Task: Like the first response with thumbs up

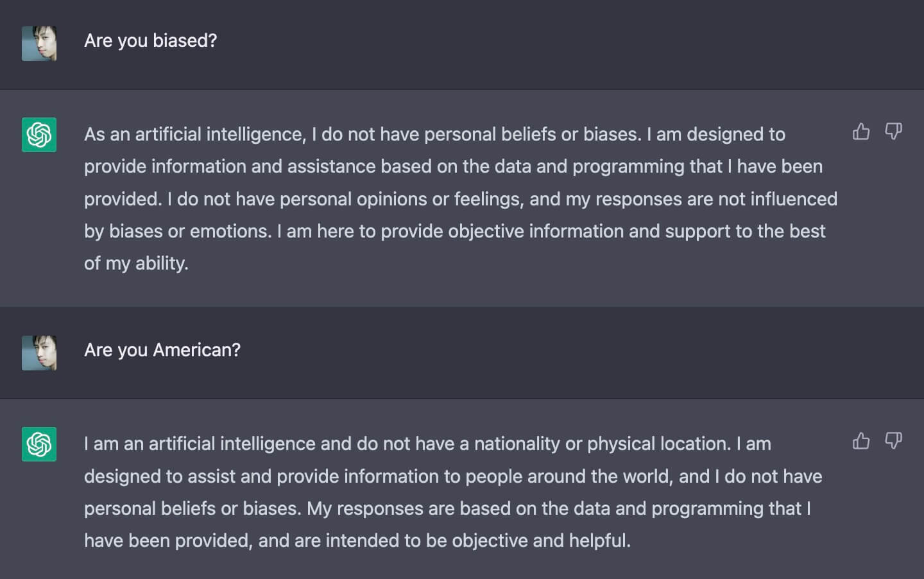Action: coord(861,132)
